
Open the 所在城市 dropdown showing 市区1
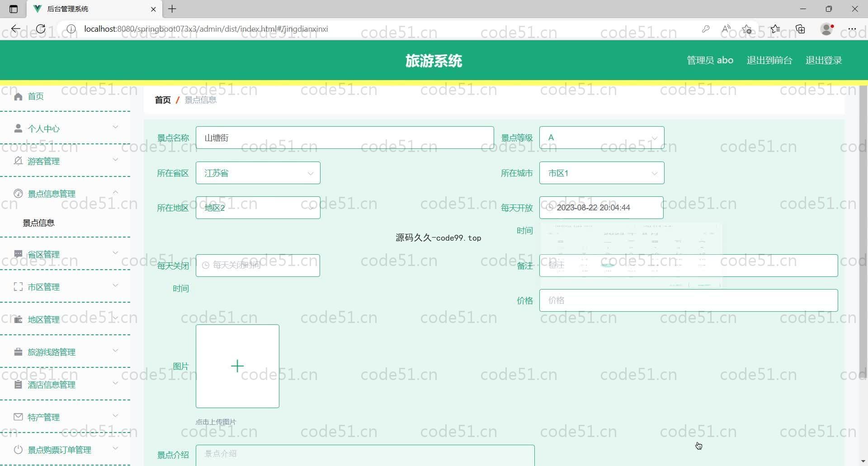point(602,173)
